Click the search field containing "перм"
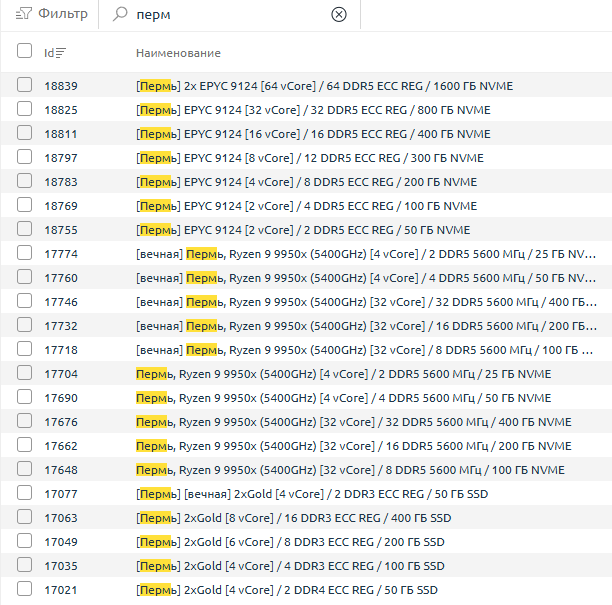Image resolution: width=612 pixels, height=605 pixels. [x=230, y=14]
